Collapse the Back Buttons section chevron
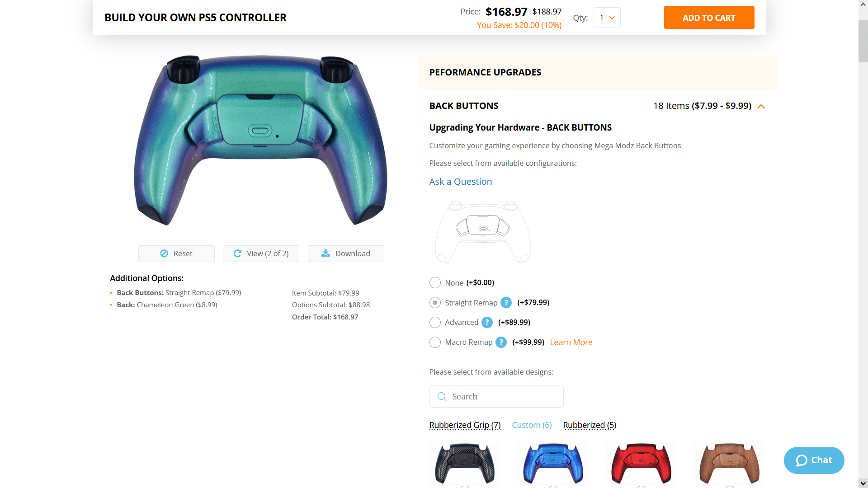This screenshot has width=868, height=488. [x=761, y=107]
